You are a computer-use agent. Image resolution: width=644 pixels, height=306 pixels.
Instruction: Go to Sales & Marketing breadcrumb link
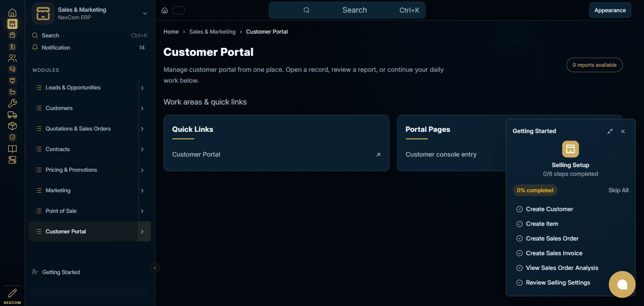coord(212,31)
